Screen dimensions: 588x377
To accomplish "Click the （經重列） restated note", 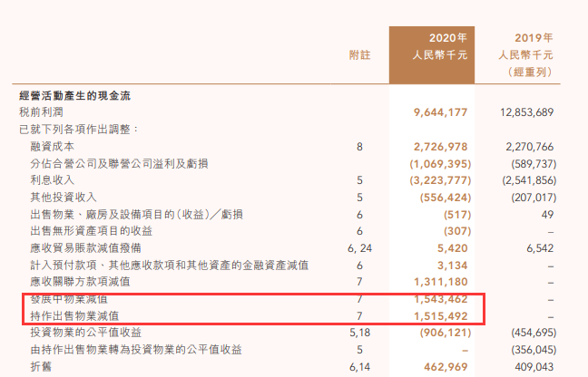I will pos(530,72).
